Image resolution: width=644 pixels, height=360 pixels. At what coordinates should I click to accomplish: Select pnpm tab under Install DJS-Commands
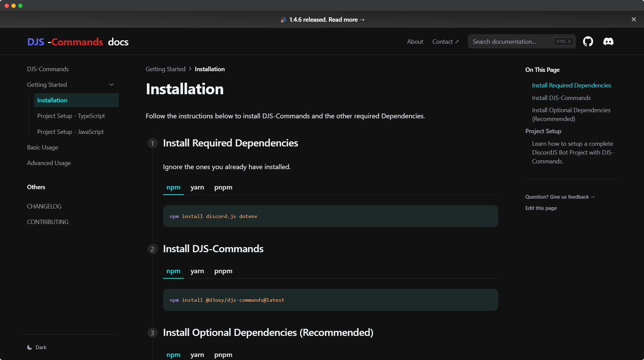[223, 271]
